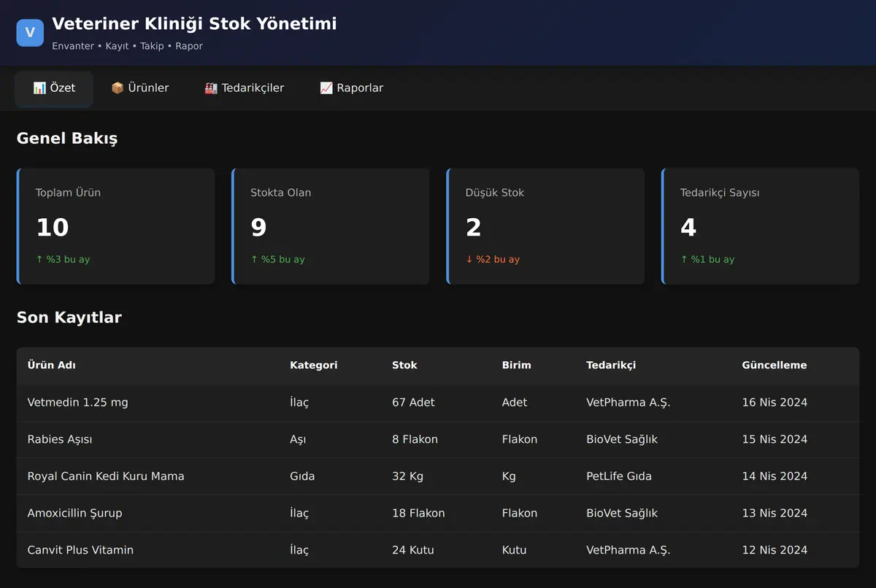Image resolution: width=876 pixels, height=588 pixels.
Task: Click the box icon next to Ürünler
Action: pos(118,88)
